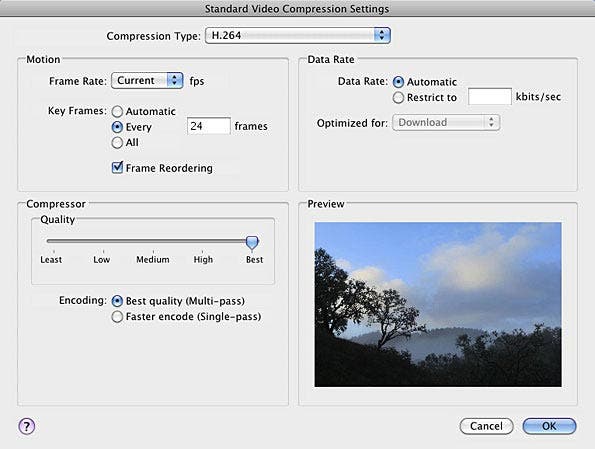Viewport: 595px width, 449px height.
Task: Click the preview landscape image
Action: 438,304
